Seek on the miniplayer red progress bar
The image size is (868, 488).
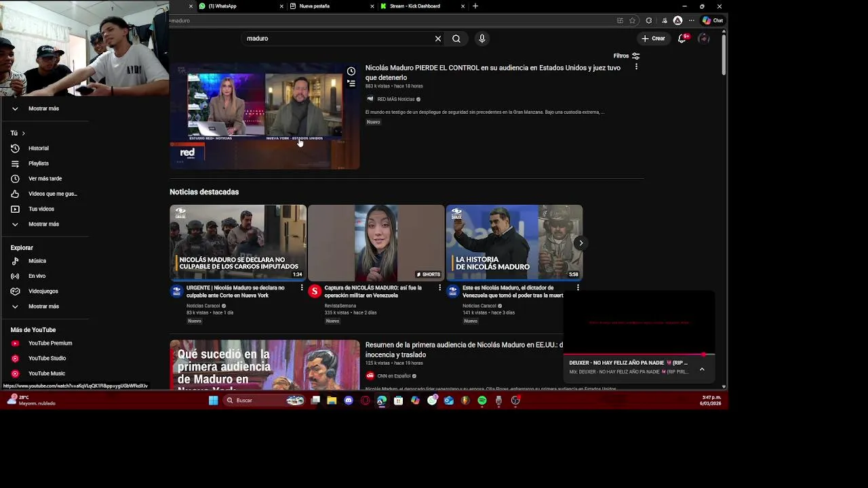pos(639,354)
